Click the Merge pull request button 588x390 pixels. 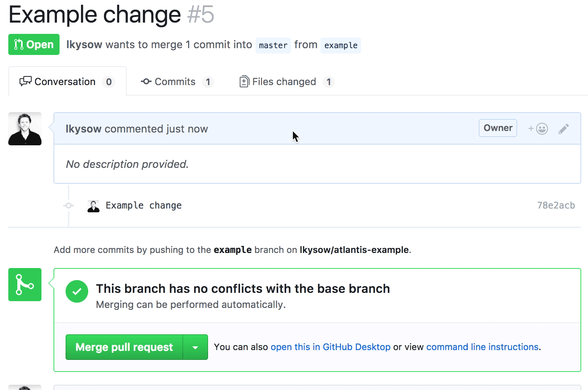[x=124, y=347]
